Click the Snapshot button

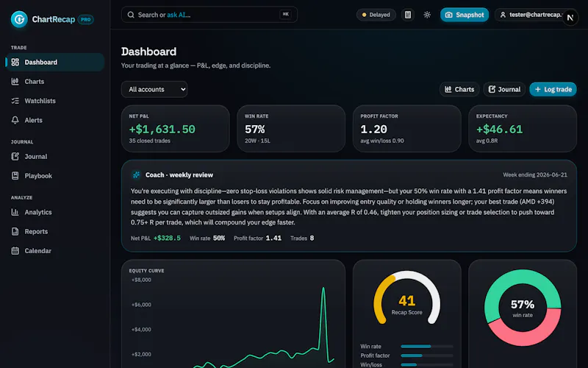[x=465, y=15]
